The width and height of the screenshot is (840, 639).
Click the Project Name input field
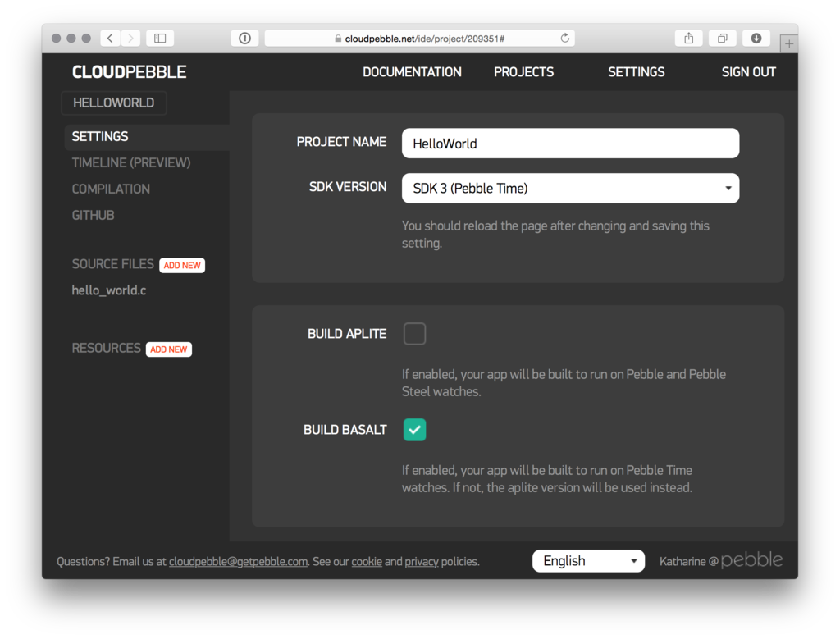571,143
